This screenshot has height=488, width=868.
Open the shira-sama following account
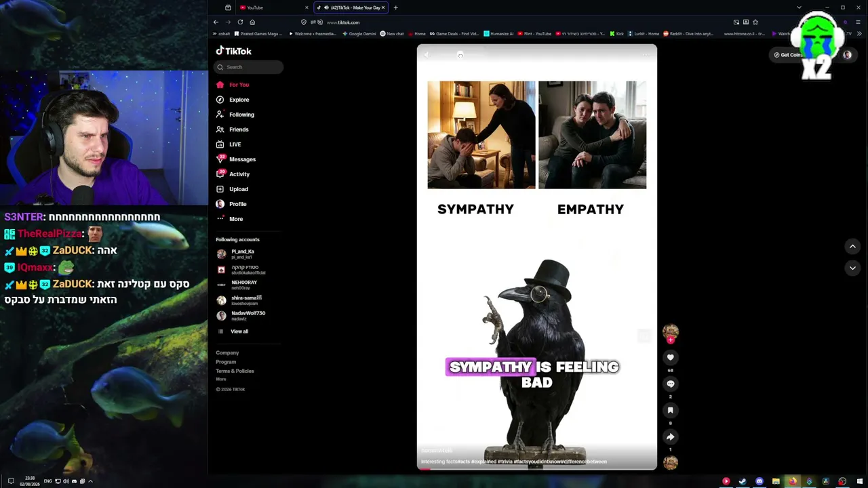click(241, 300)
